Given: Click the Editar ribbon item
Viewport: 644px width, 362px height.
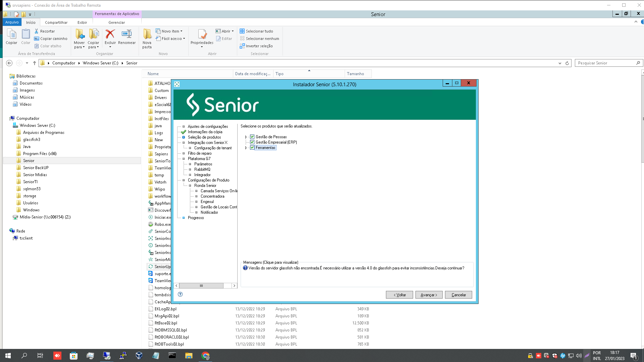Looking at the screenshot, I should click(x=224, y=39).
